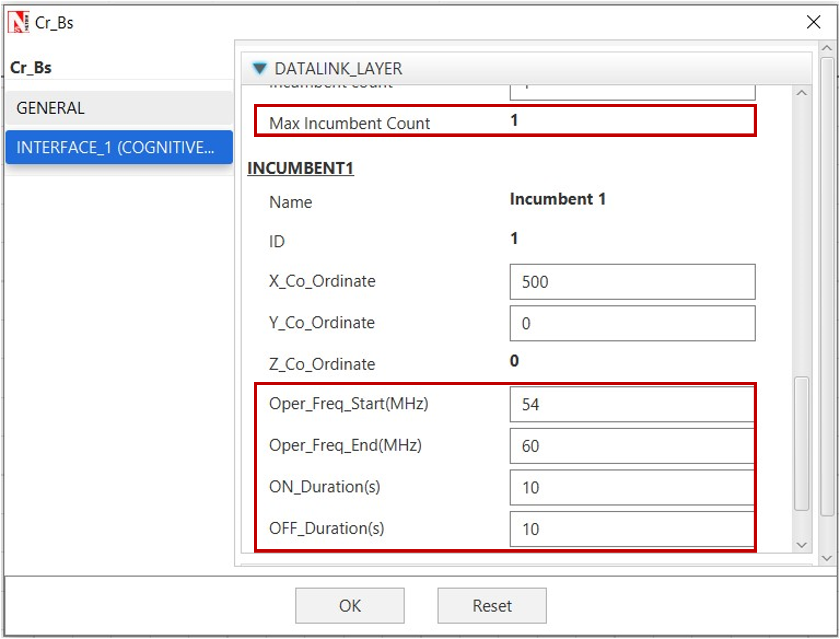Click the OK button
Image resolution: width=840 pixels, height=639 pixels.
coord(349,605)
